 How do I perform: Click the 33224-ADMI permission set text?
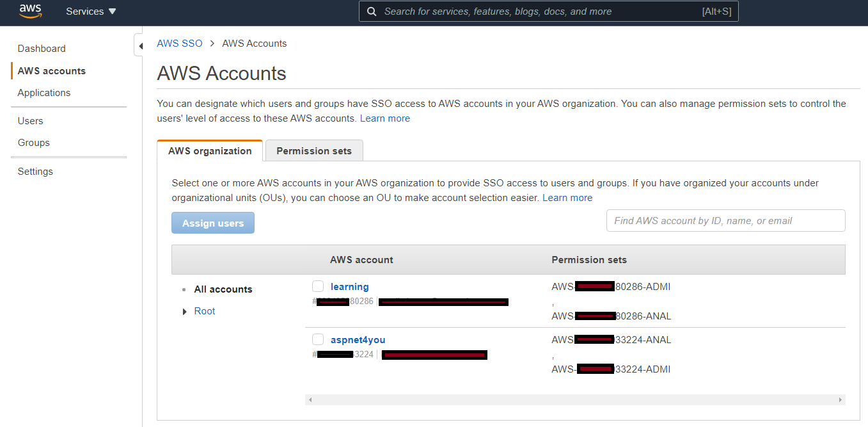tap(611, 369)
